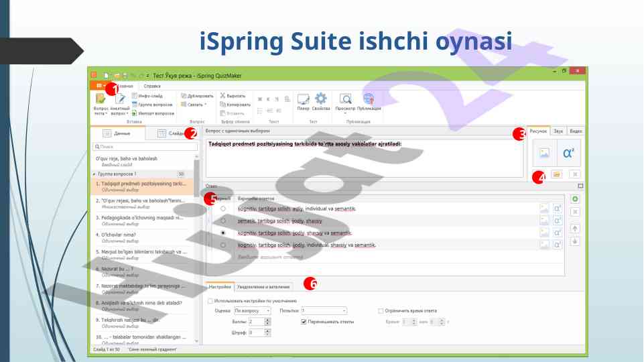The image size is (644, 362).
Task: Select question 4 "O'lchovlar nima?"
Action: coord(142,237)
